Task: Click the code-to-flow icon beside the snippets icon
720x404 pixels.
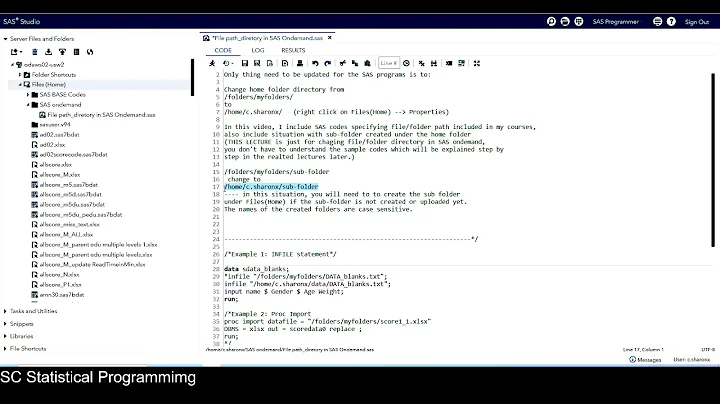Action: (285, 63)
